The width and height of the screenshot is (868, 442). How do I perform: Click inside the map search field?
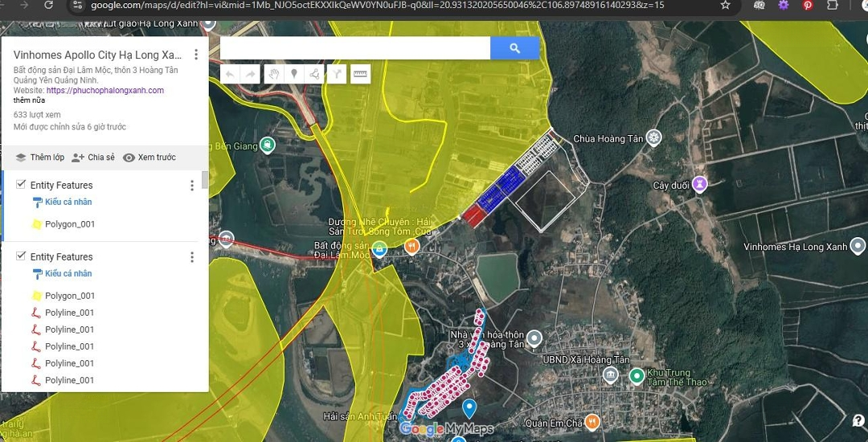coord(355,48)
